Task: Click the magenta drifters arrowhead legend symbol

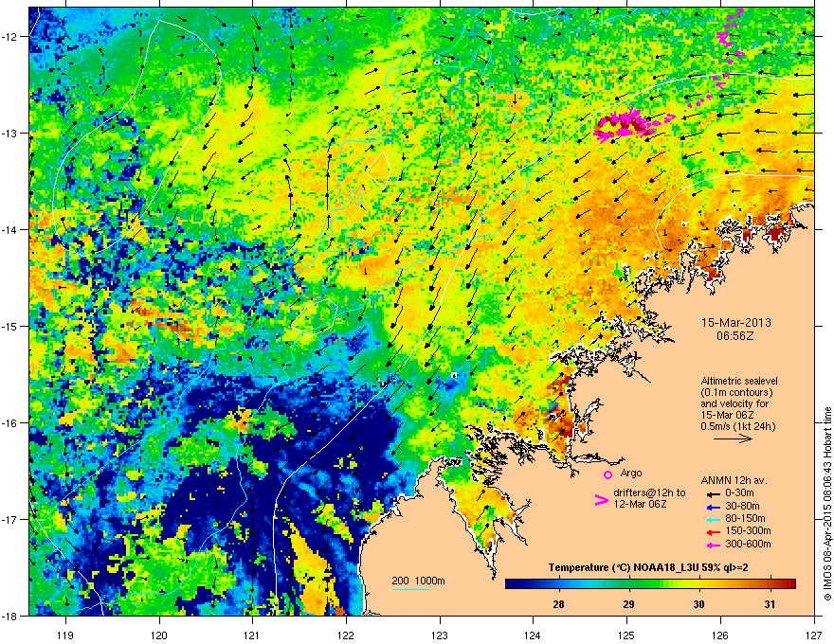Action: 601,499
